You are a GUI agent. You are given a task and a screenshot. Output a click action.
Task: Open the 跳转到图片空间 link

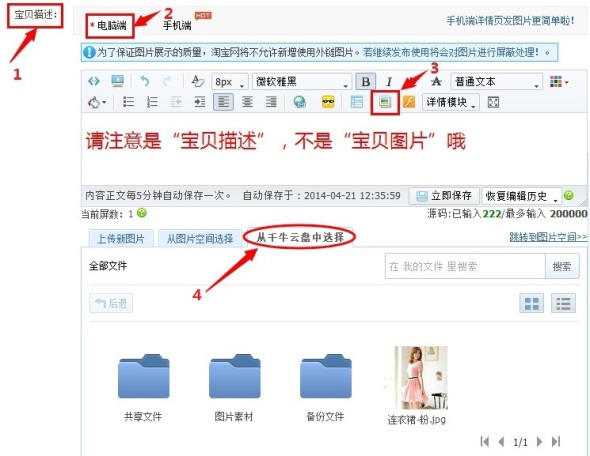(x=548, y=237)
